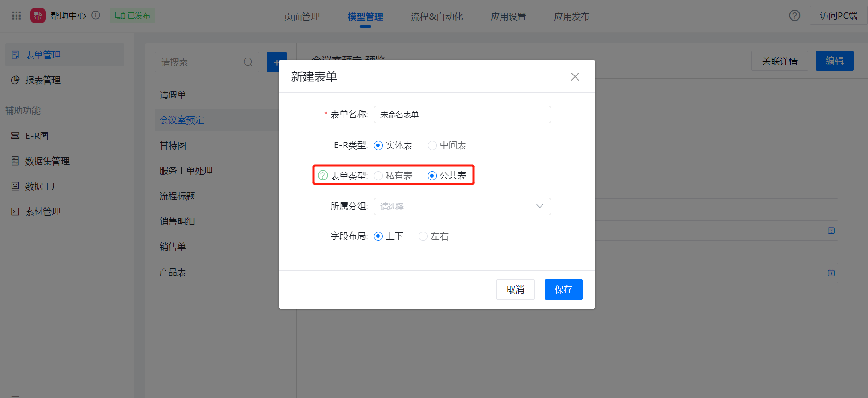Viewport: 868px width, 398px height.
Task: Open E-R图 from the sidebar
Action: click(36, 136)
